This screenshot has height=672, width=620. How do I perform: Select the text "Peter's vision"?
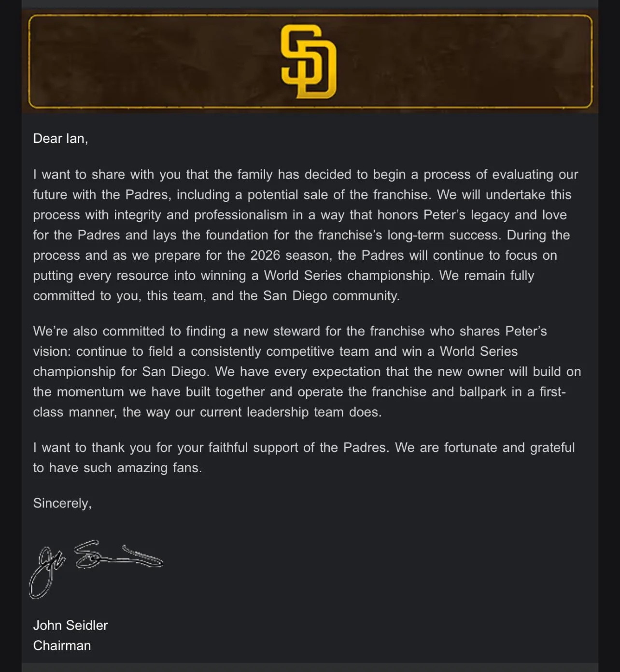click(x=526, y=331)
